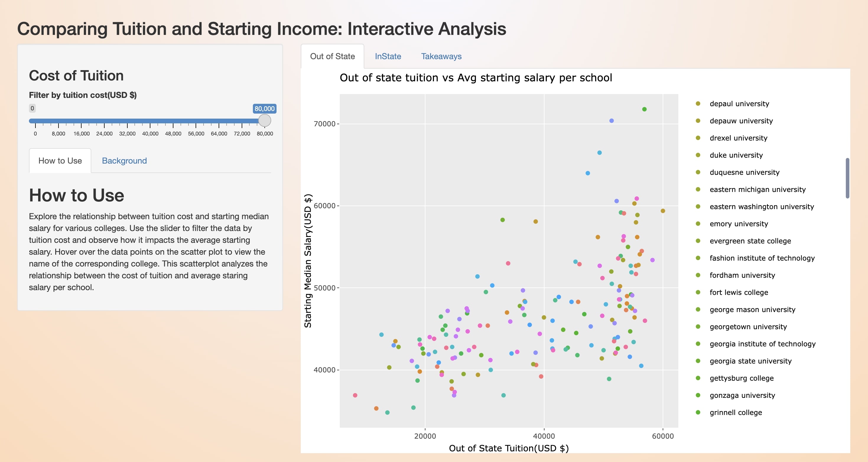The height and width of the screenshot is (462, 868).
Task: Select the Out of State tab
Action: coord(332,56)
